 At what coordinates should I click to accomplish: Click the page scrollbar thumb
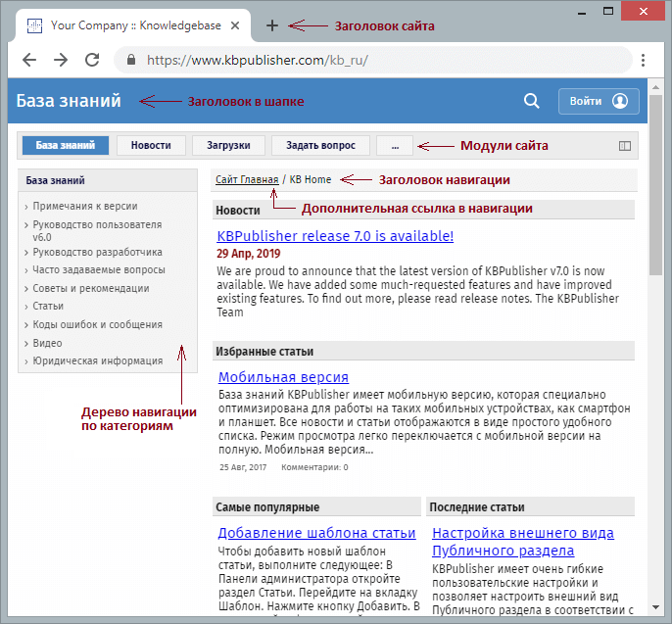coord(655,185)
